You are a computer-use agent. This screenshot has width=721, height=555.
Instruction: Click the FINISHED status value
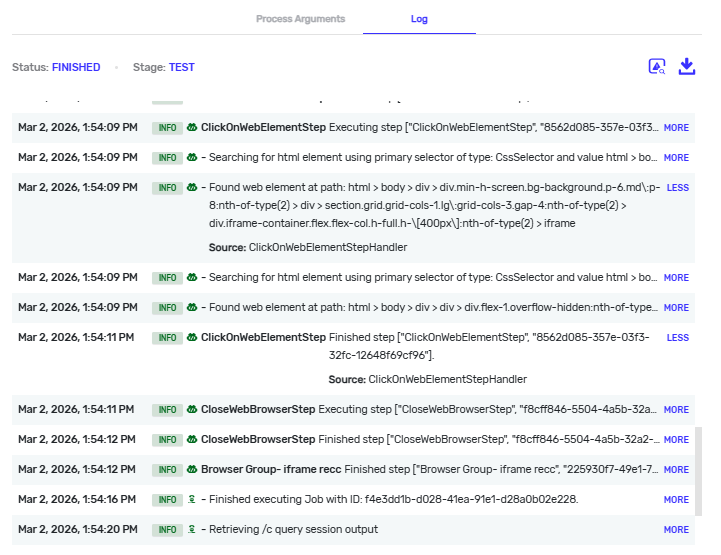click(76, 68)
